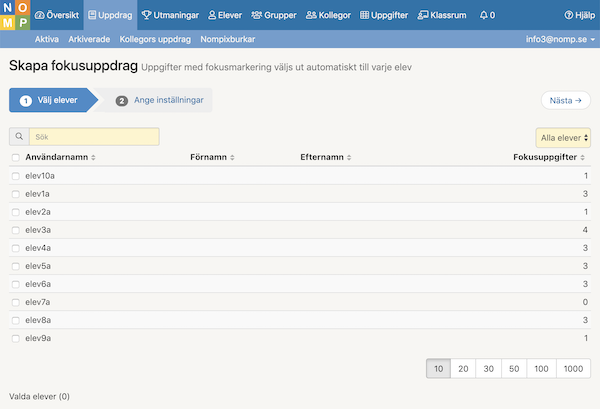600x409 pixels.
Task: Select the elev5a checkbox
Action: pos(16,266)
